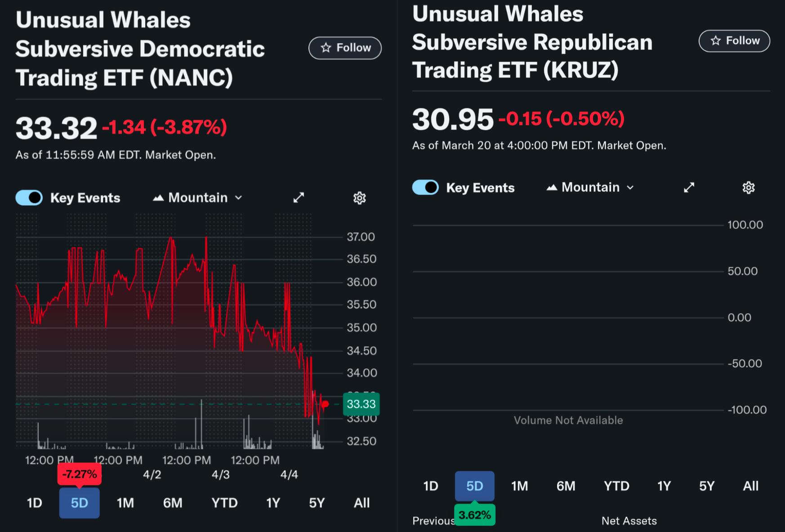Viewport: 785px width, 532px height.
Task: Click the 4/4 date label on NANC chart
Action: (x=289, y=474)
